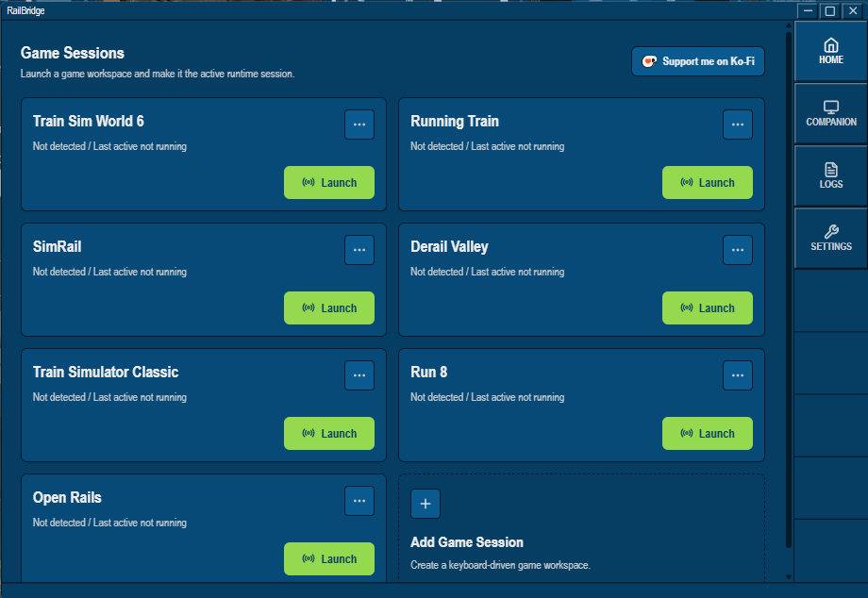This screenshot has height=598, width=868.
Task: Open Home sidebar tab
Action: [x=831, y=52]
